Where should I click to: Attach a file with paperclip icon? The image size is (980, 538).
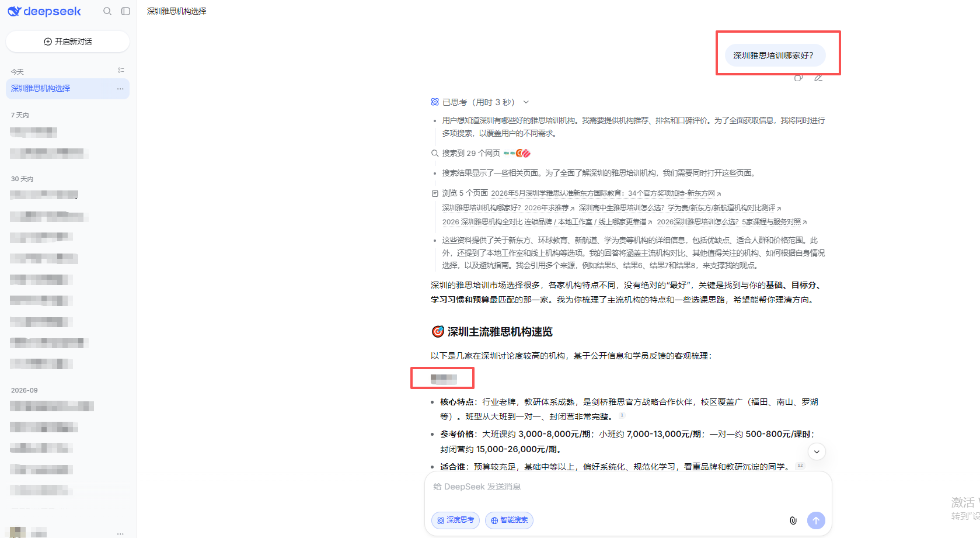tap(793, 520)
